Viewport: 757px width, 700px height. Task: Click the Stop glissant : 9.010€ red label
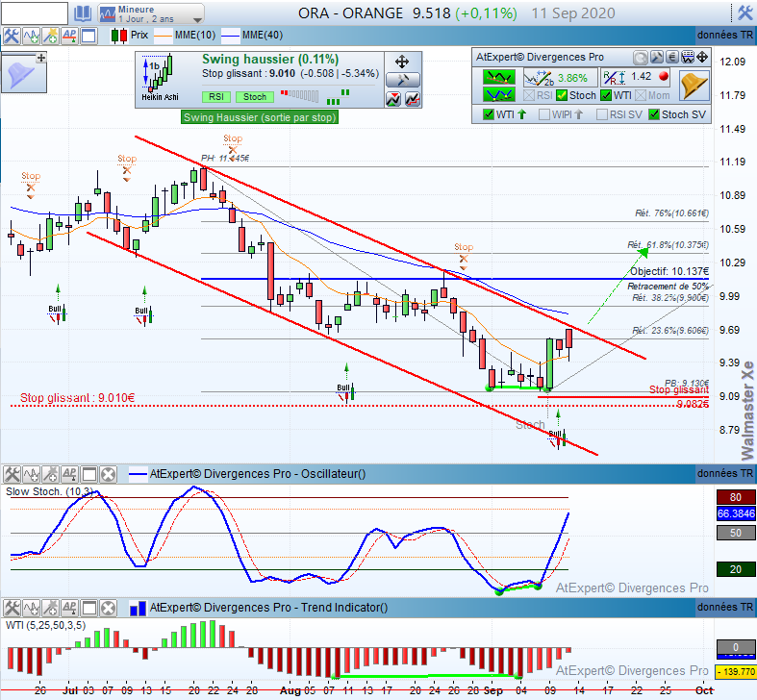tap(77, 398)
